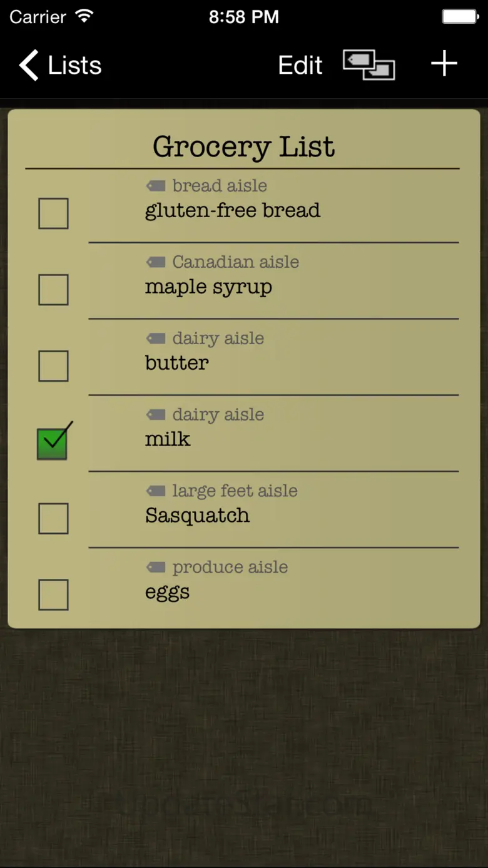Tap the tag icon beside Canadian aisle
Screen dimensions: 488x868
coord(156,262)
